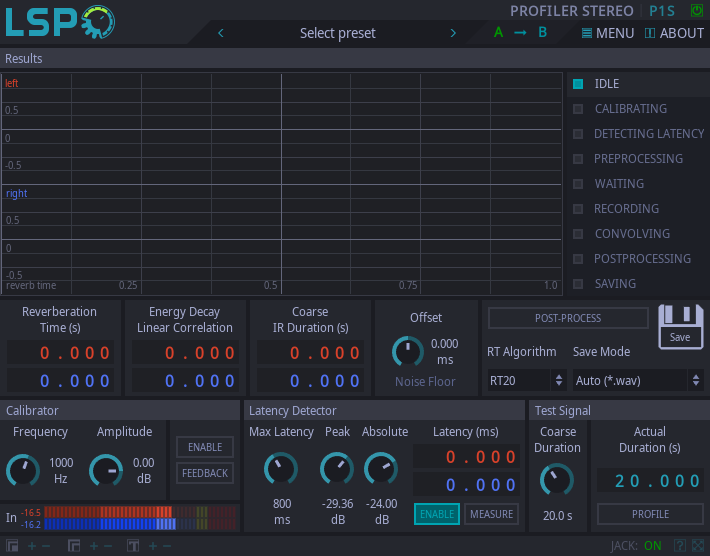Select state B
710x556 pixels.
542,33
